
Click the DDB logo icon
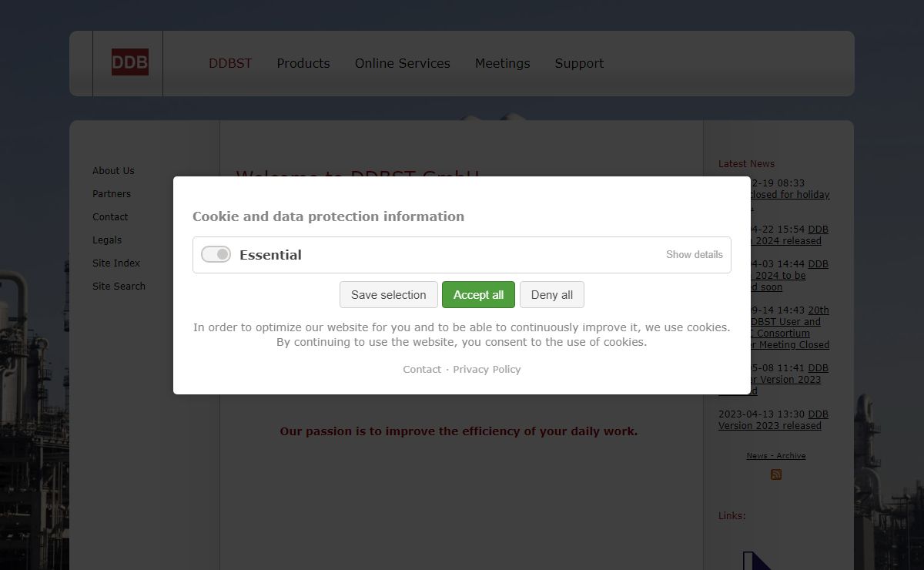coord(129,62)
